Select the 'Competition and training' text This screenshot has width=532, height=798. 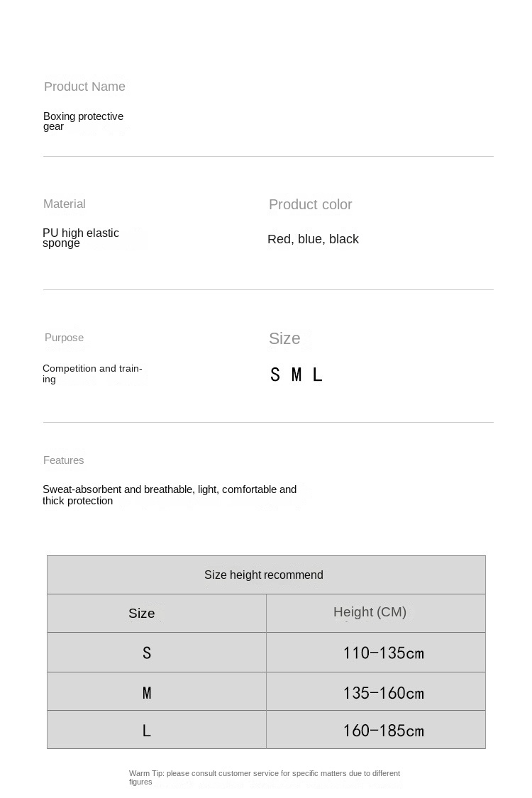click(92, 373)
